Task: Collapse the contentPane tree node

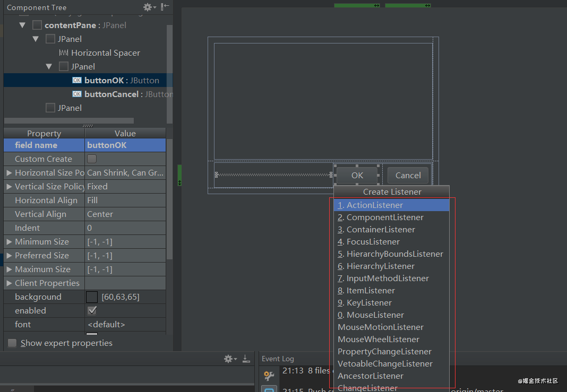Action: pos(22,25)
